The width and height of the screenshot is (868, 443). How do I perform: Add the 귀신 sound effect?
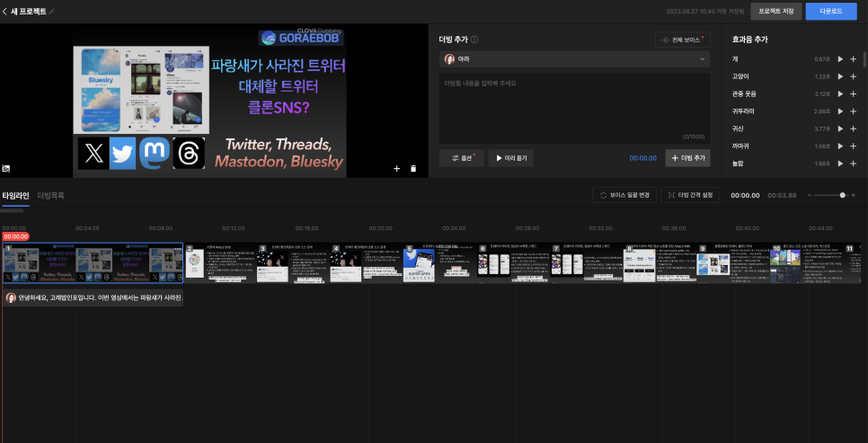point(853,128)
